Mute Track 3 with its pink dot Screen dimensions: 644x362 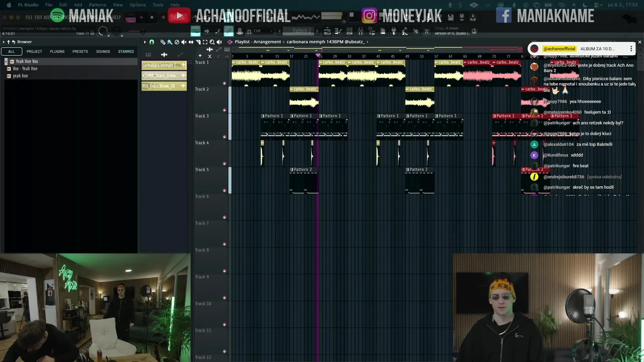[224, 137]
